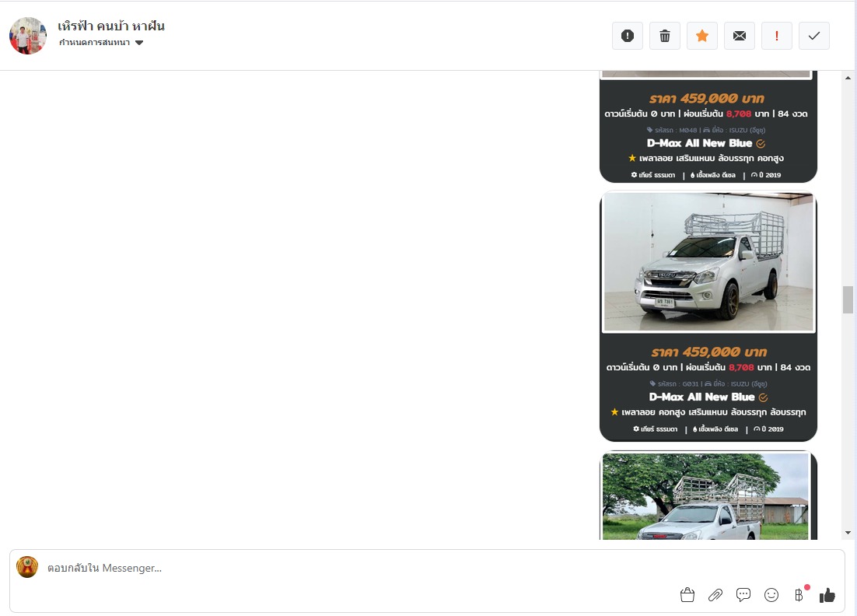
Task: Attach a file with the paperclip icon
Action: 715,595
